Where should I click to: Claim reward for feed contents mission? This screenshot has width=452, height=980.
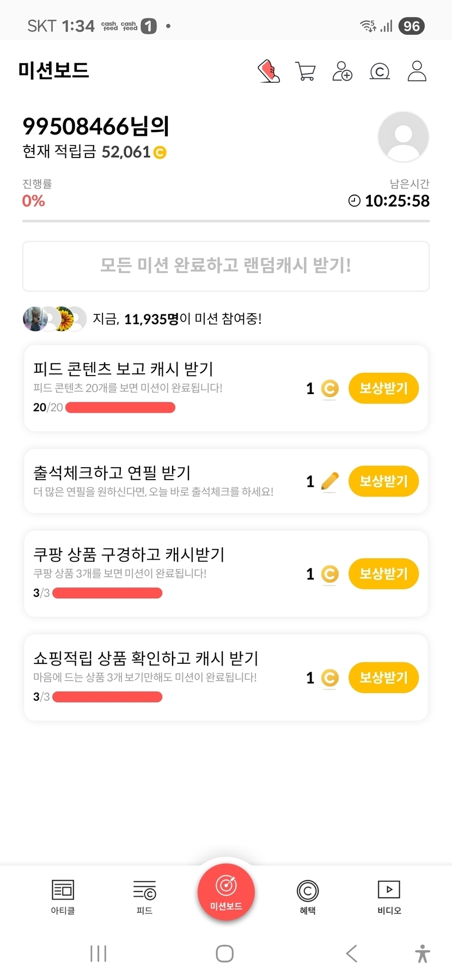pyautogui.click(x=383, y=389)
